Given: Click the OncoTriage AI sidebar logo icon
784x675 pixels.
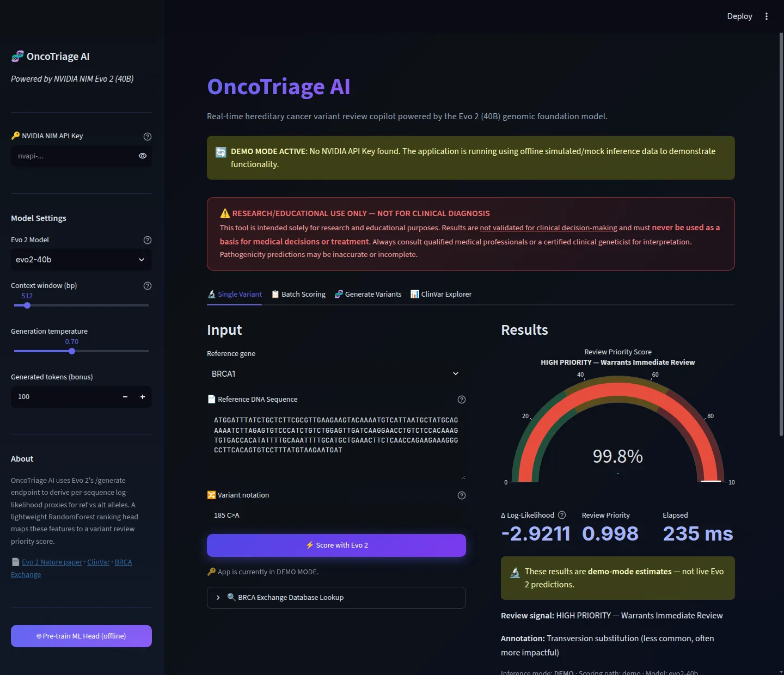Looking at the screenshot, I should coord(17,56).
